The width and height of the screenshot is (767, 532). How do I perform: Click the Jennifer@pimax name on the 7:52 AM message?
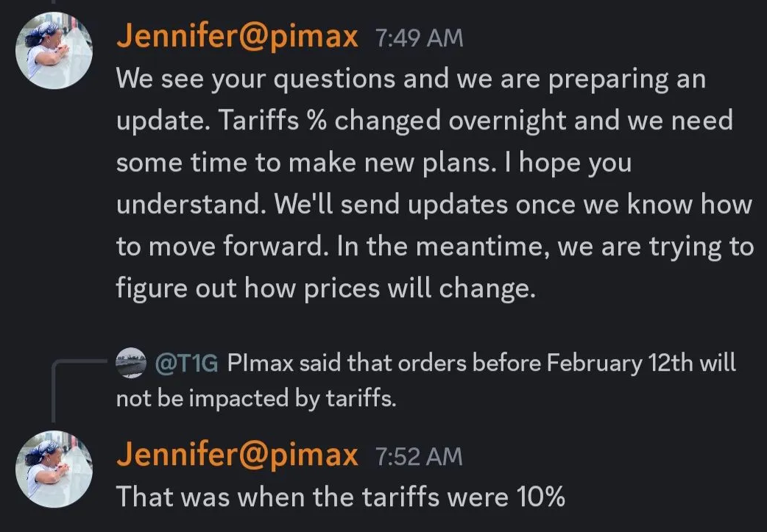pos(237,455)
